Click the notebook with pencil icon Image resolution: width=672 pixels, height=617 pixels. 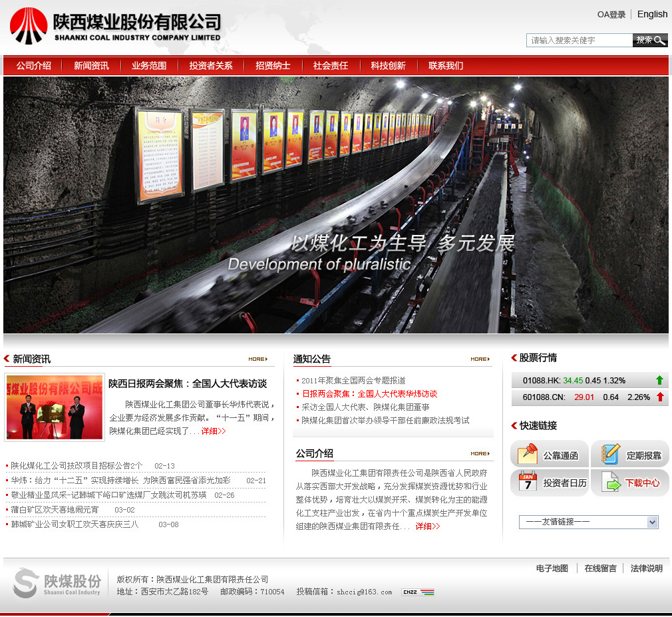click(609, 454)
